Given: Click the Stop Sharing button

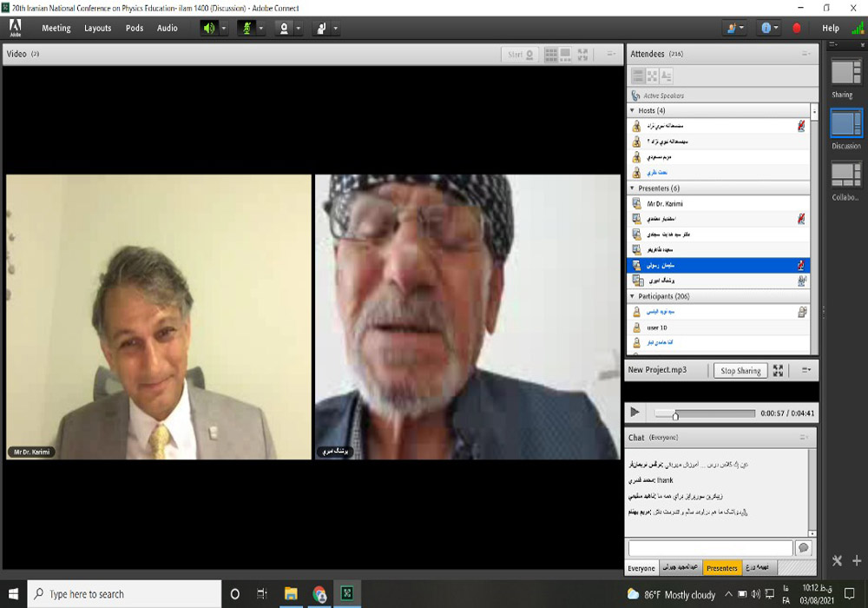Looking at the screenshot, I should 740,371.
